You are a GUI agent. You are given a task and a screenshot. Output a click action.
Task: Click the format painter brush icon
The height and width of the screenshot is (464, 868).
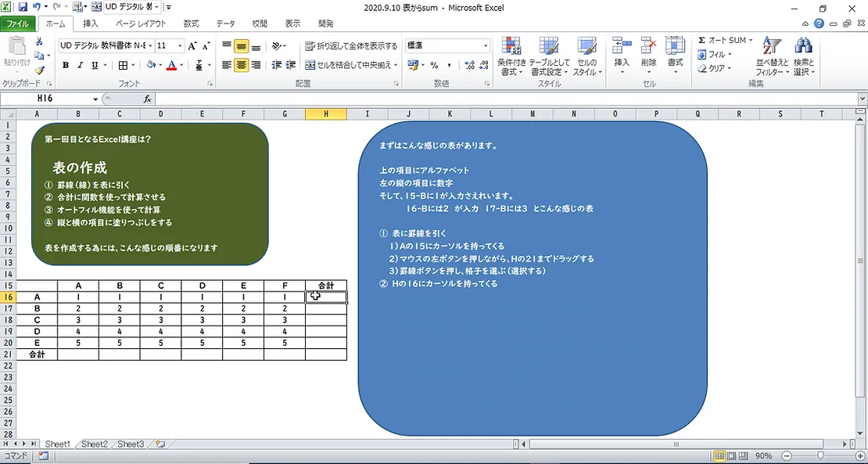[39, 70]
